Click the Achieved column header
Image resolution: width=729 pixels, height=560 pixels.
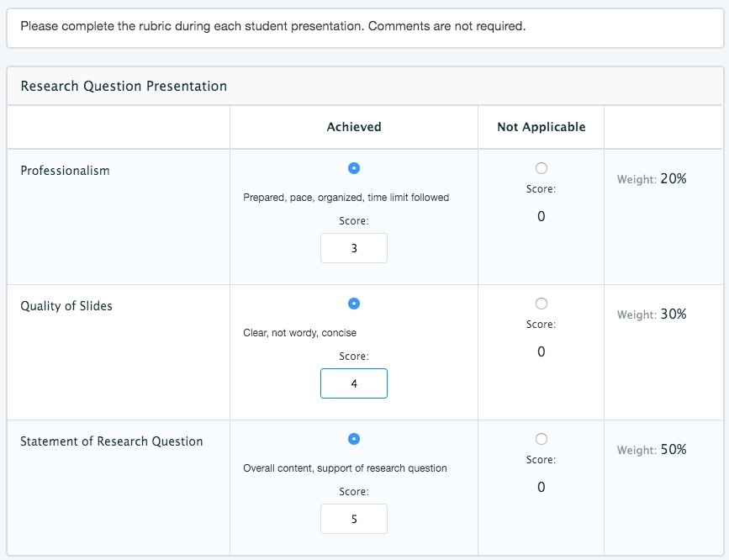pos(354,127)
